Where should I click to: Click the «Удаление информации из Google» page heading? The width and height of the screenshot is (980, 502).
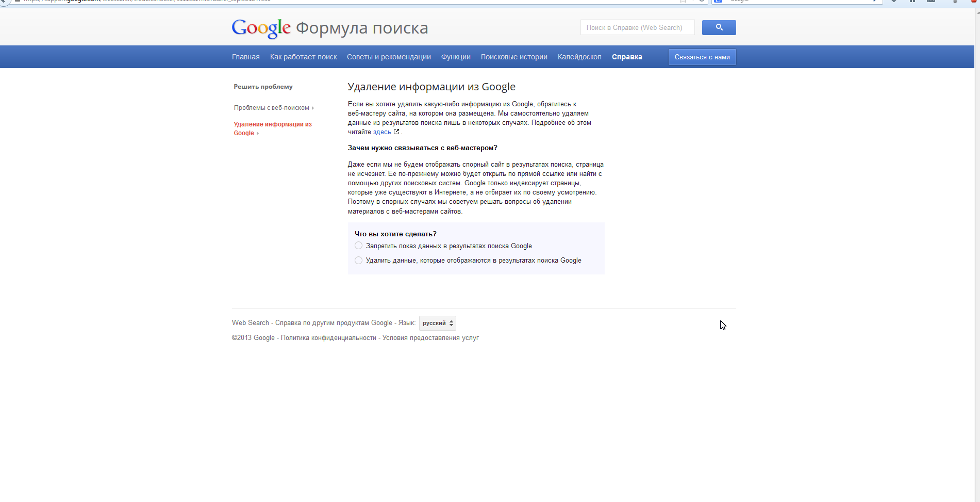coord(431,87)
